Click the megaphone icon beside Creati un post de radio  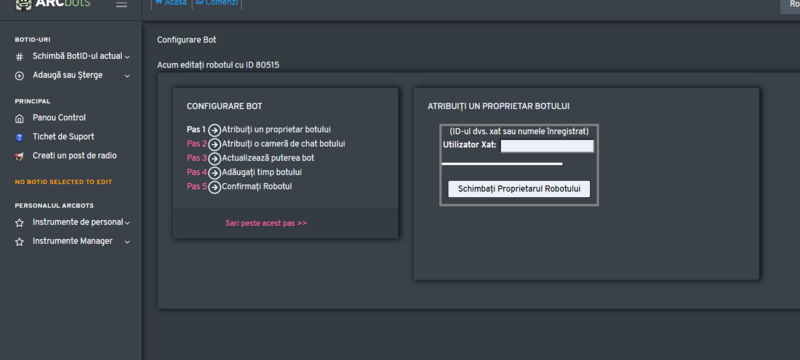point(19,156)
